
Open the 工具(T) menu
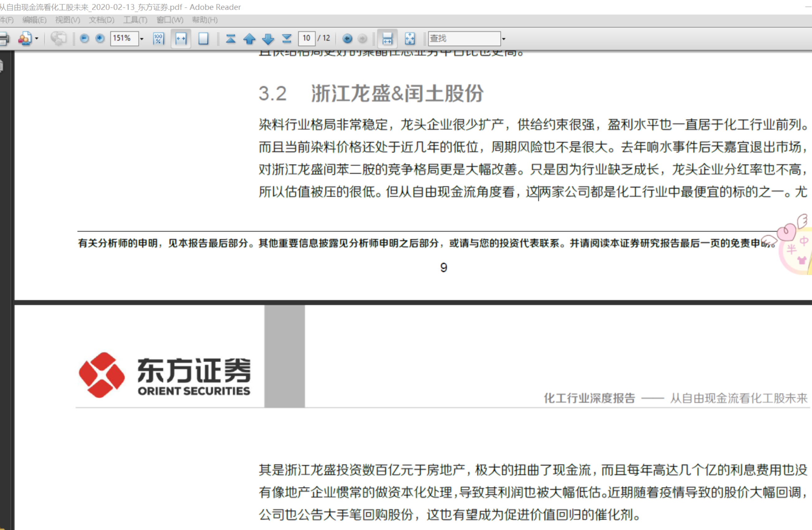click(x=135, y=20)
